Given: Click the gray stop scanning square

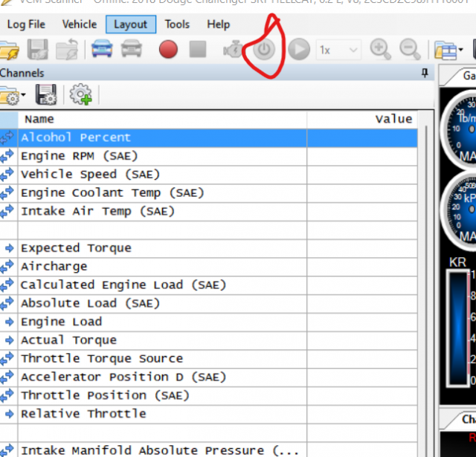Looking at the screenshot, I should tap(197, 50).
